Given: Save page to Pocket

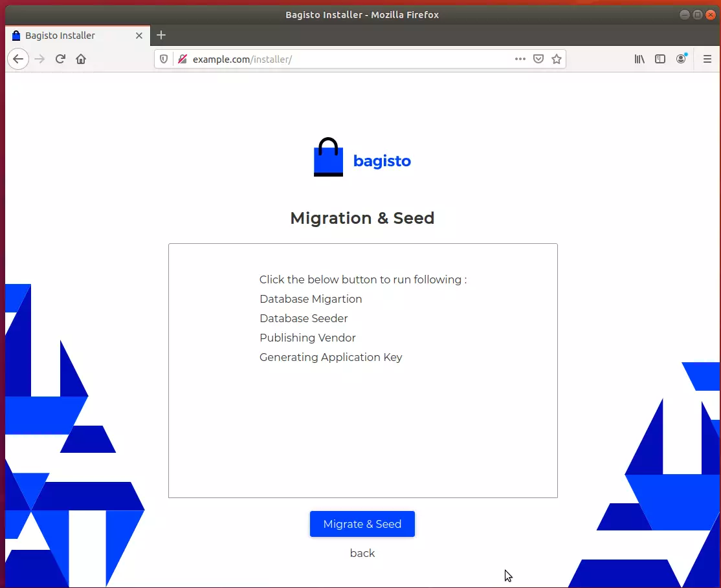Looking at the screenshot, I should coord(538,59).
